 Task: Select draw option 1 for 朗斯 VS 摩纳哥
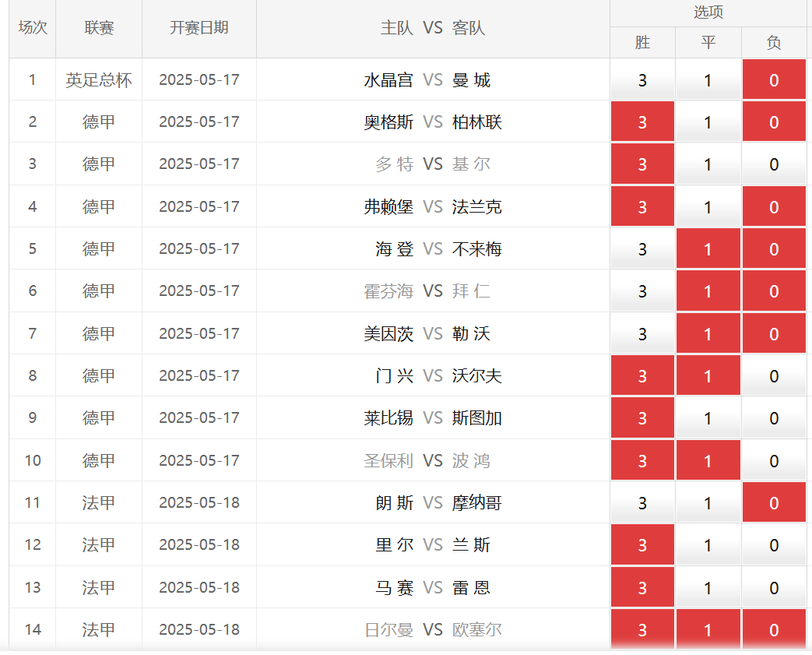[x=708, y=502]
